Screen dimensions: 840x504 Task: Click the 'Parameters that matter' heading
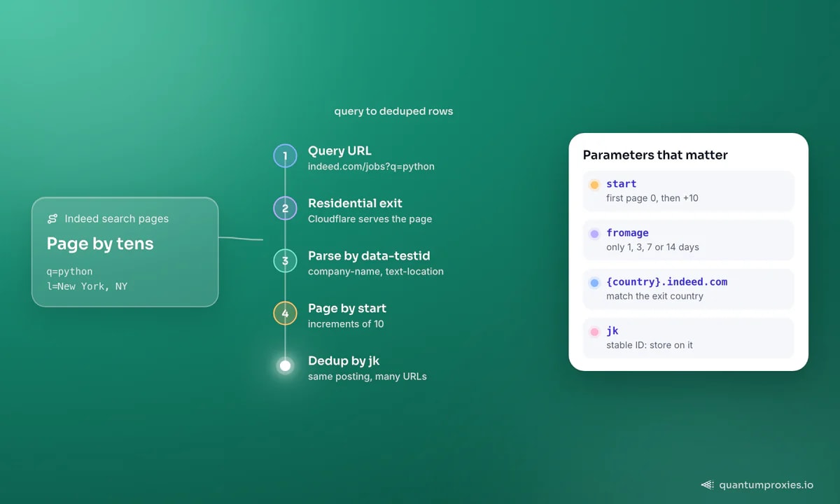pos(655,155)
